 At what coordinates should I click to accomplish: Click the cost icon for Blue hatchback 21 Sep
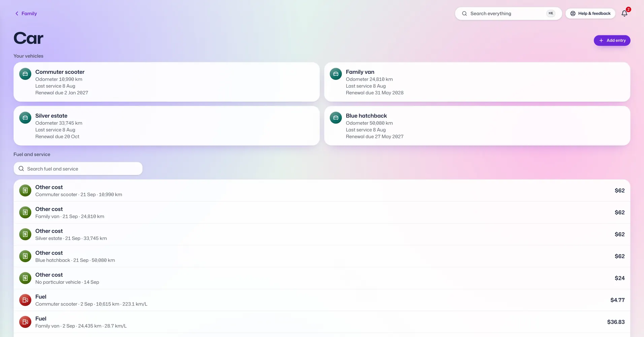(25, 256)
